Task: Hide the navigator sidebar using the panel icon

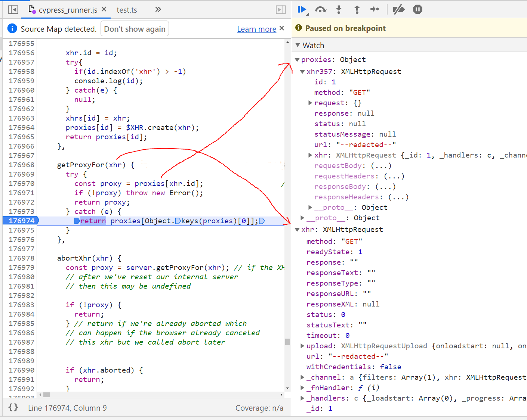Action: [13, 9]
